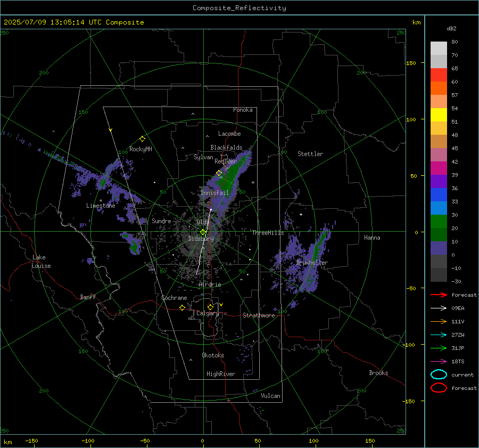Click the white asterisk marker above Limestone
Image resolution: width=479 pixels, height=448 pixels.
[101, 201]
